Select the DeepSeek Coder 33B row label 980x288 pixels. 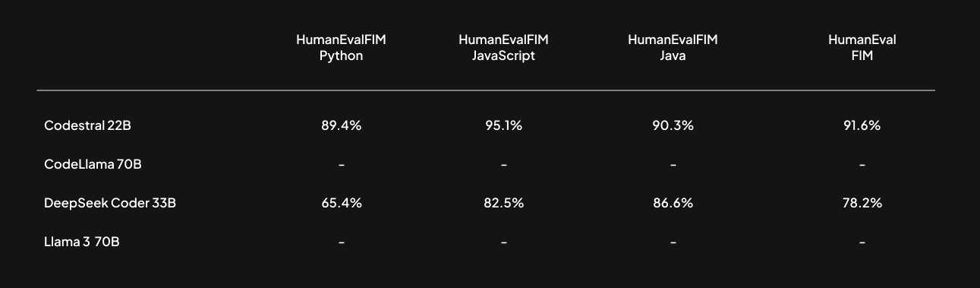(111, 204)
